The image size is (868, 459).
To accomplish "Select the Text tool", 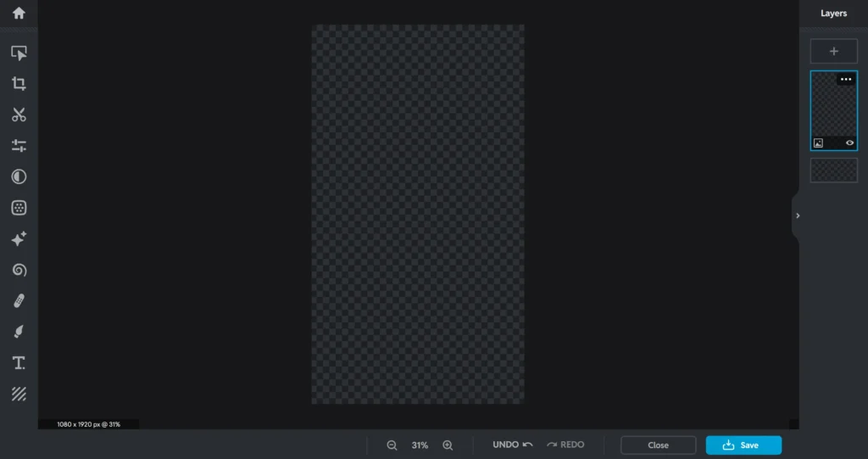I will pos(19,363).
